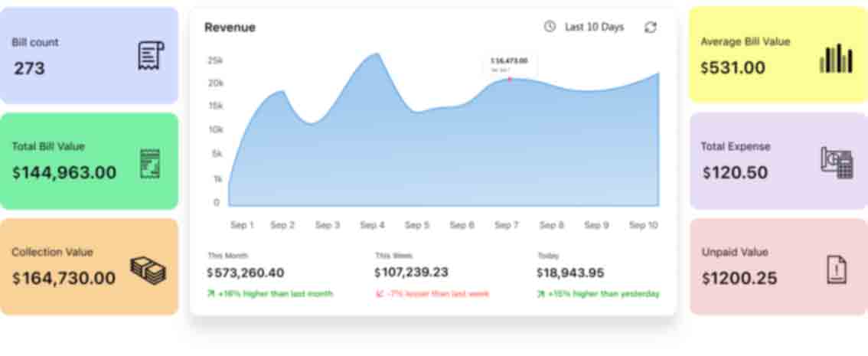Click the upward arrow icon for Today

point(541,294)
